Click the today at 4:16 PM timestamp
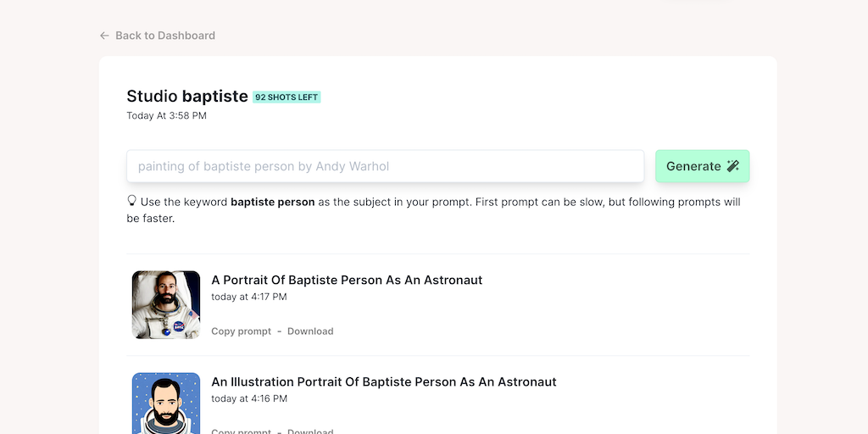The width and height of the screenshot is (868, 434). pos(249,398)
